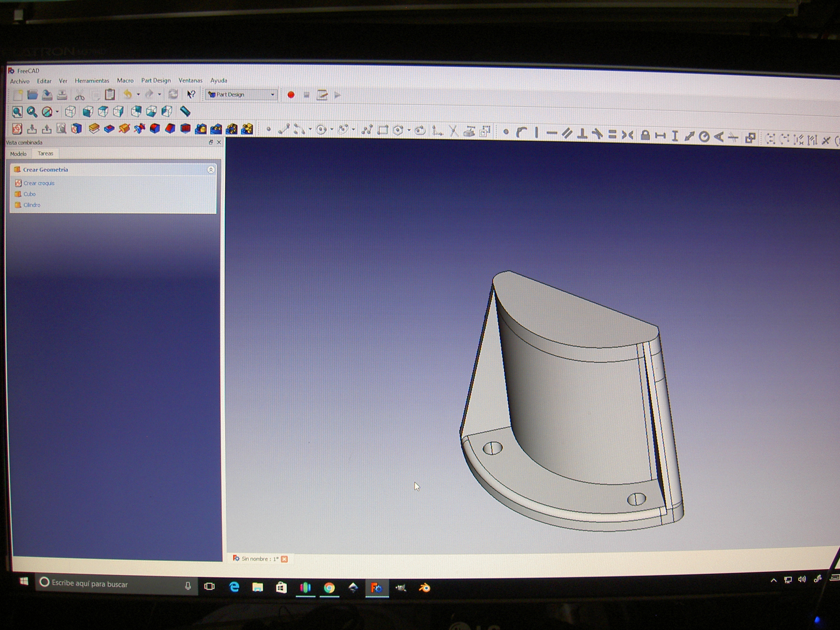Click the Cilindro link

[x=32, y=205]
